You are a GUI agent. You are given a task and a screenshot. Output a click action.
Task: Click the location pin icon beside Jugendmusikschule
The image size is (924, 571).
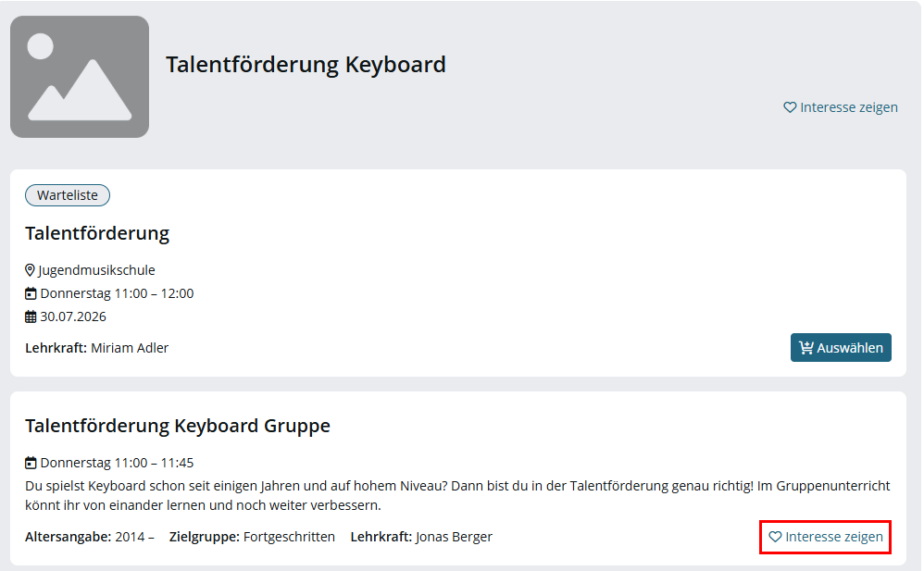(x=30, y=270)
